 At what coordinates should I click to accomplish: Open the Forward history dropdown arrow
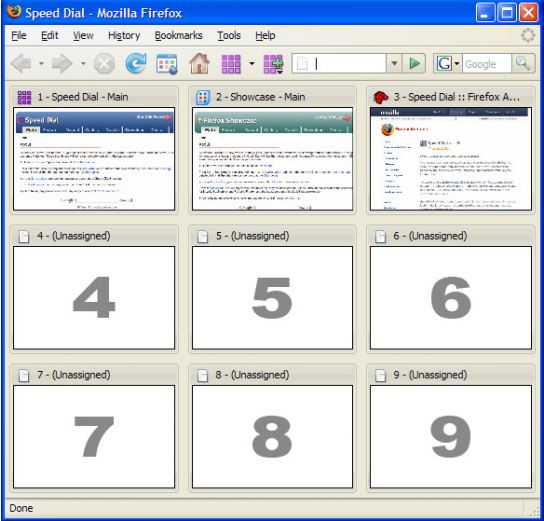tap(83, 64)
